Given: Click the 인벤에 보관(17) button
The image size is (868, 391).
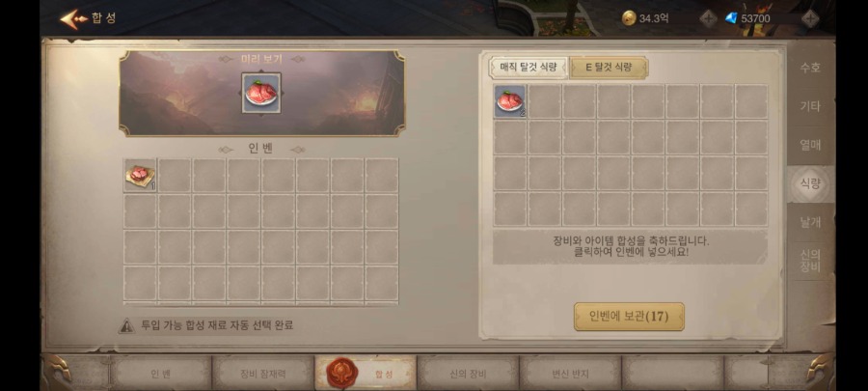Looking at the screenshot, I should [629, 317].
